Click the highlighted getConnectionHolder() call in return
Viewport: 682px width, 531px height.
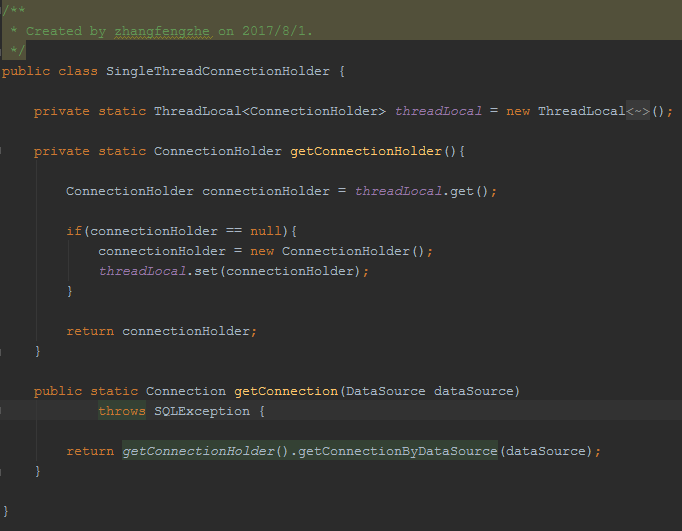[198, 451]
